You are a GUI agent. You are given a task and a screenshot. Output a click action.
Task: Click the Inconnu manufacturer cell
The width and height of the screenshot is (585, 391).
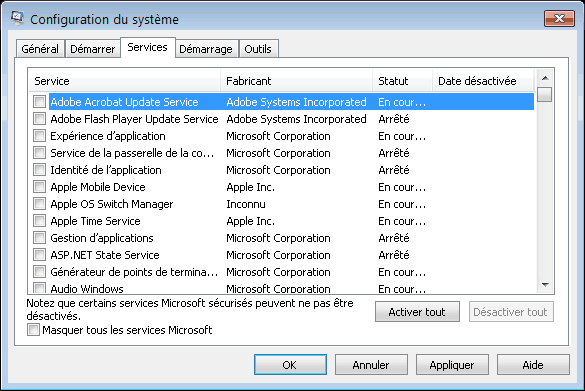click(x=246, y=204)
